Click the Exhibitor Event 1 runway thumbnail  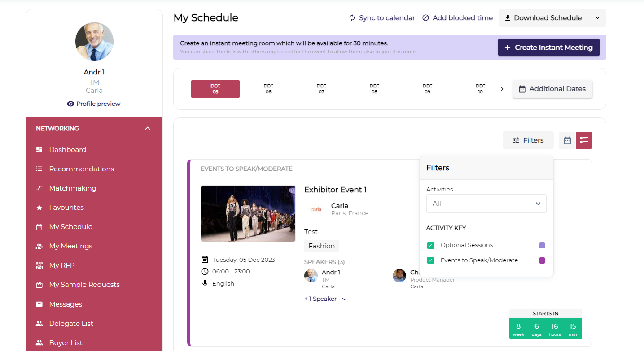248,214
